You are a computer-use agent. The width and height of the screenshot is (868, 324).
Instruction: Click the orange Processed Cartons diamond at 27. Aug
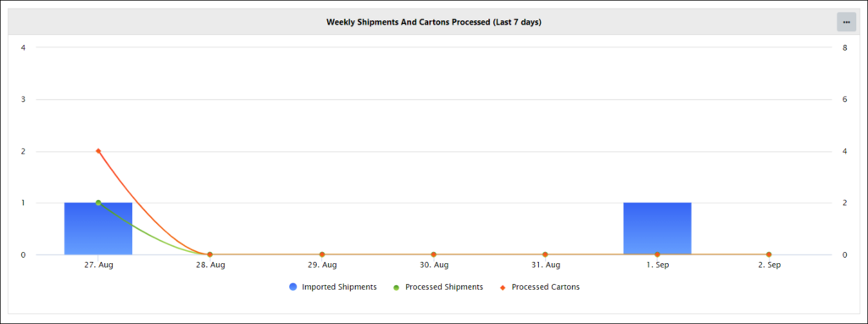(x=98, y=151)
